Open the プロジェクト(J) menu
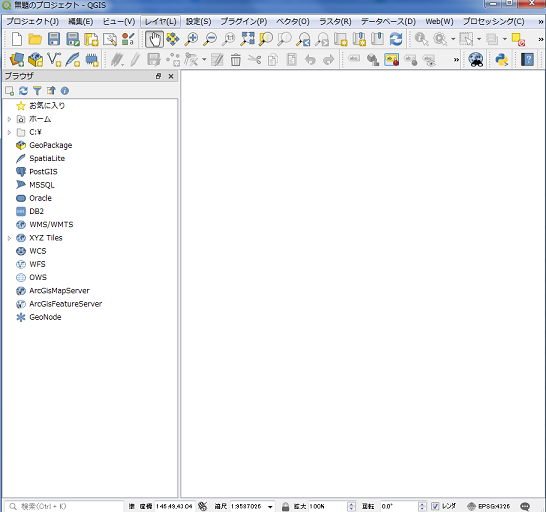 click(x=32, y=22)
